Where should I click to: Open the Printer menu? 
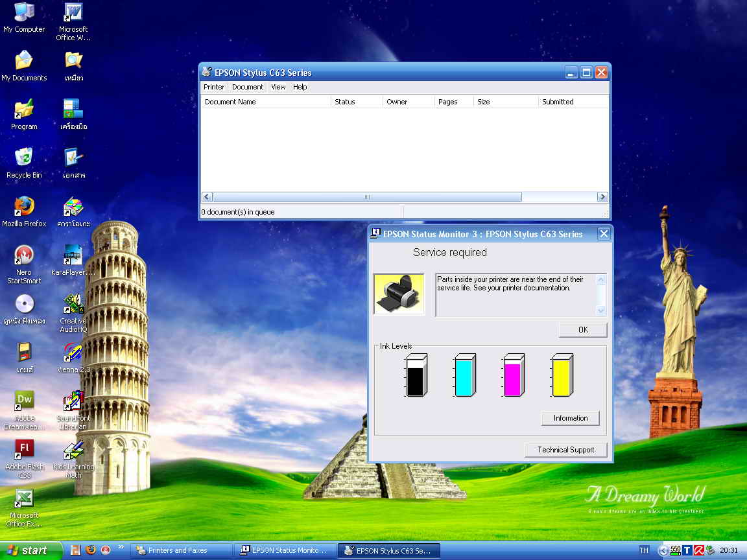pos(214,87)
